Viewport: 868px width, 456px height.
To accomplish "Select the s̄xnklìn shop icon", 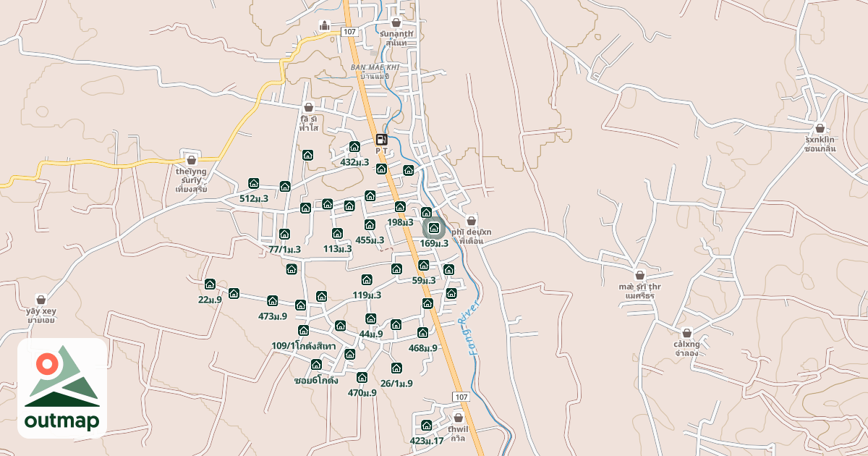I will (x=820, y=127).
